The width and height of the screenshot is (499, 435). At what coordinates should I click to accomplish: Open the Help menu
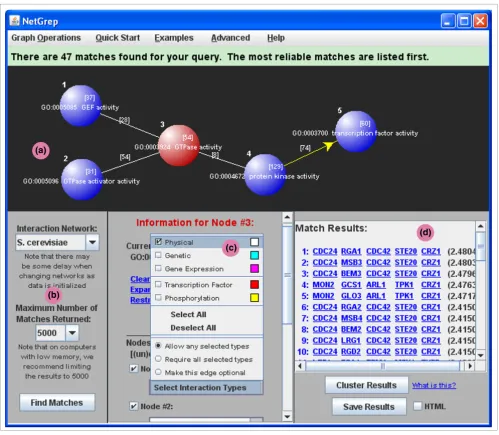[276, 38]
